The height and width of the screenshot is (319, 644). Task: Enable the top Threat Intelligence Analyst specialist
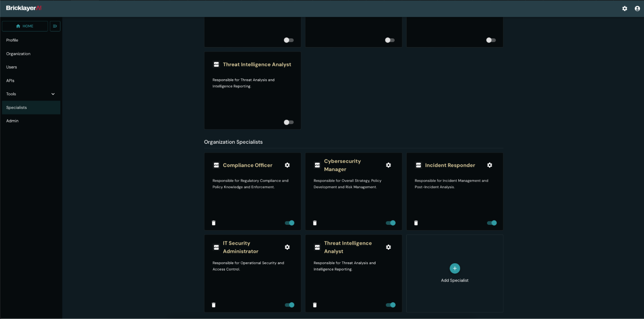point(289,122)
